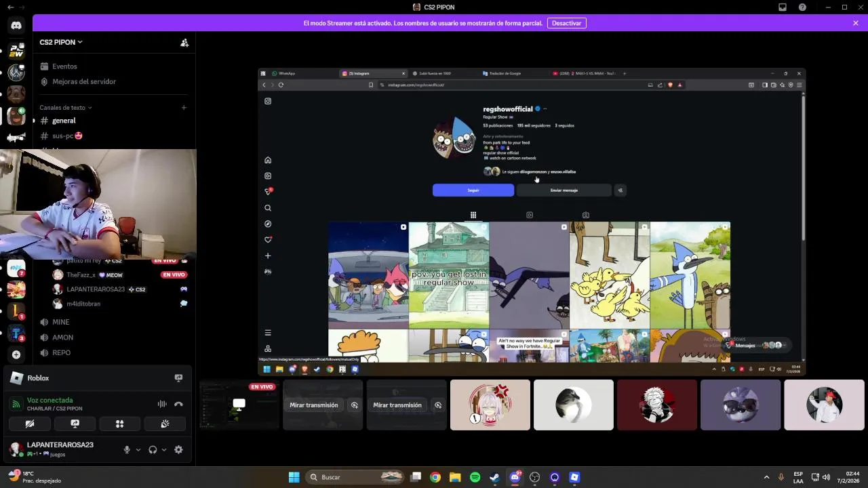Toggle the camera on button
Viewport: 868px width, 488px height.
30,424
